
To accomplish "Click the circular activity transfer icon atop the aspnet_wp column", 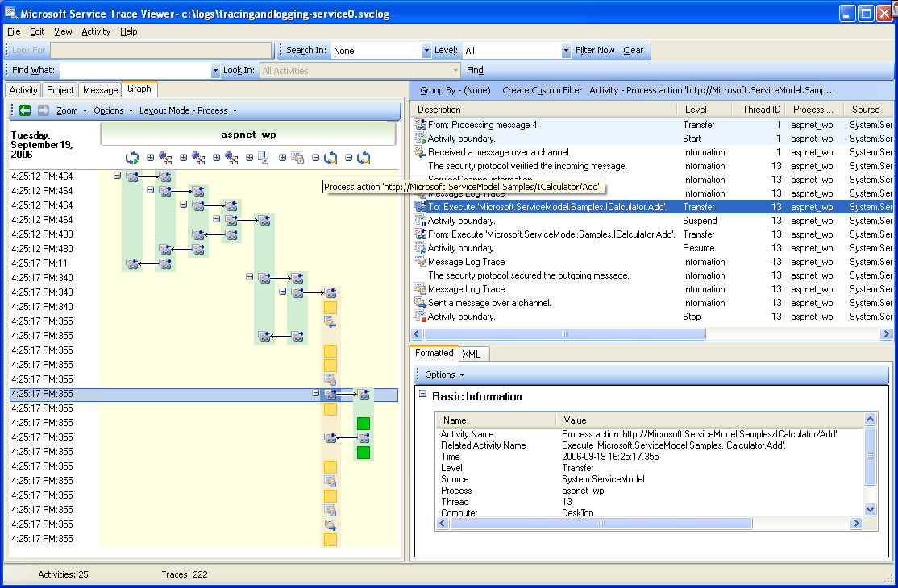I will pos(131,158).
